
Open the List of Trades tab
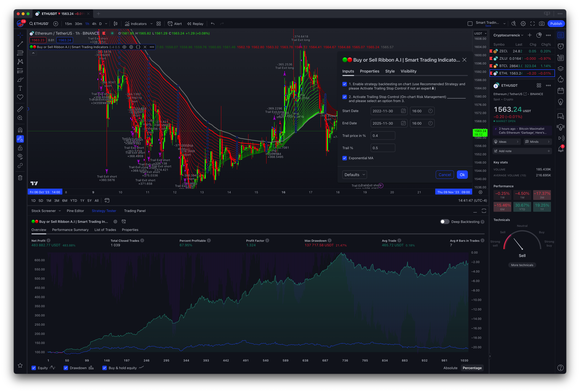105,230
